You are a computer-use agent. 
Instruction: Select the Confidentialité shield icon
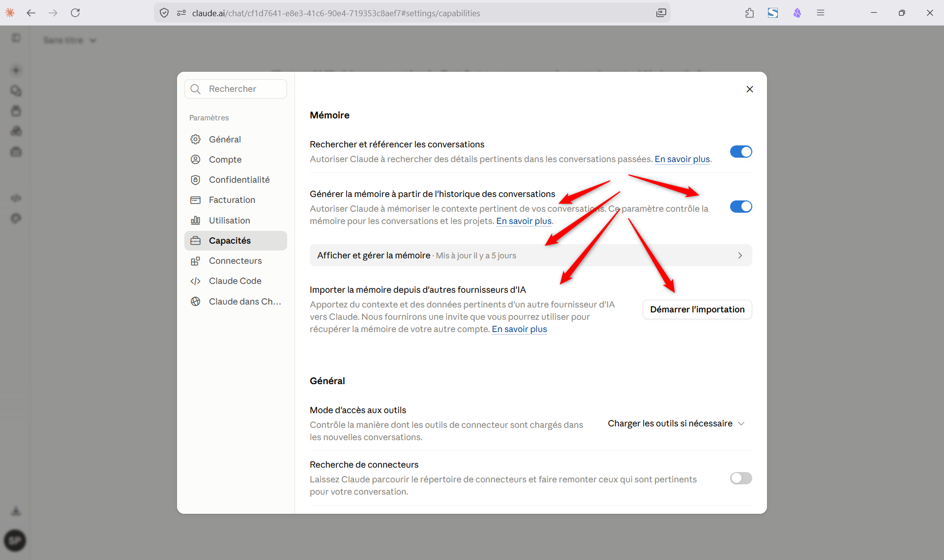pos(195,180)
